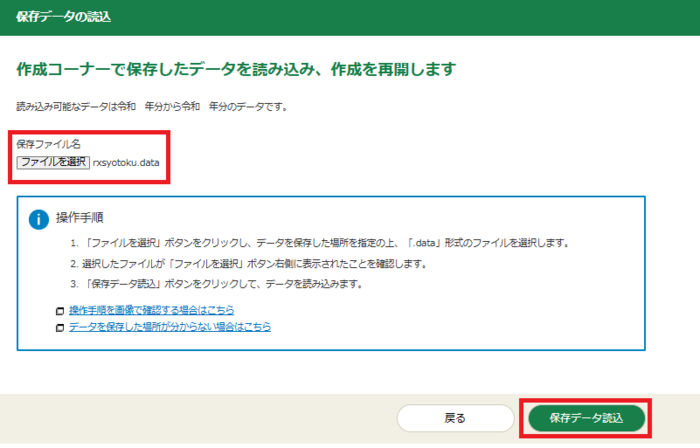
Task: Click the 保存データ読込 green button
Action: [586, 418]
